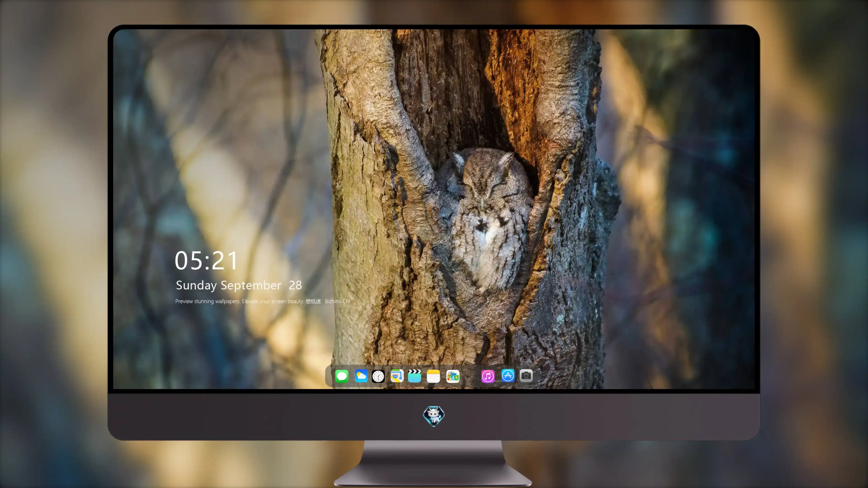Open the blue App Store icon in the dock
868x488 pixels.
pyautogui.click(x=508, y=375)
